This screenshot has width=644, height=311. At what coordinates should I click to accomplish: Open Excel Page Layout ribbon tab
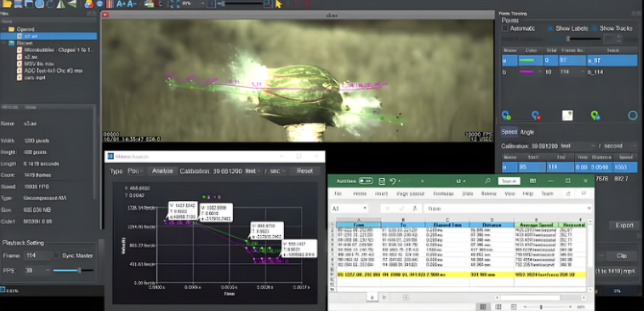[x=410, y=194]
